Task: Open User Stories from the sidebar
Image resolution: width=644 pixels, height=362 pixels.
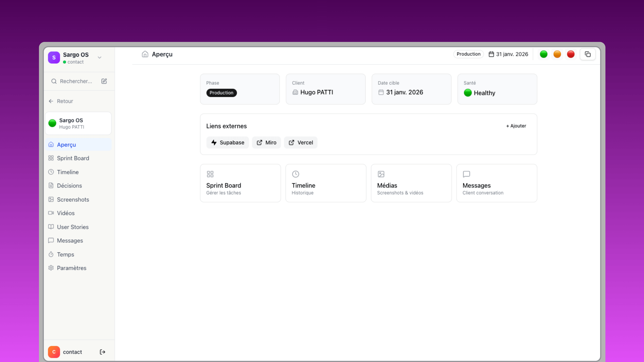Action: [72, 227]
